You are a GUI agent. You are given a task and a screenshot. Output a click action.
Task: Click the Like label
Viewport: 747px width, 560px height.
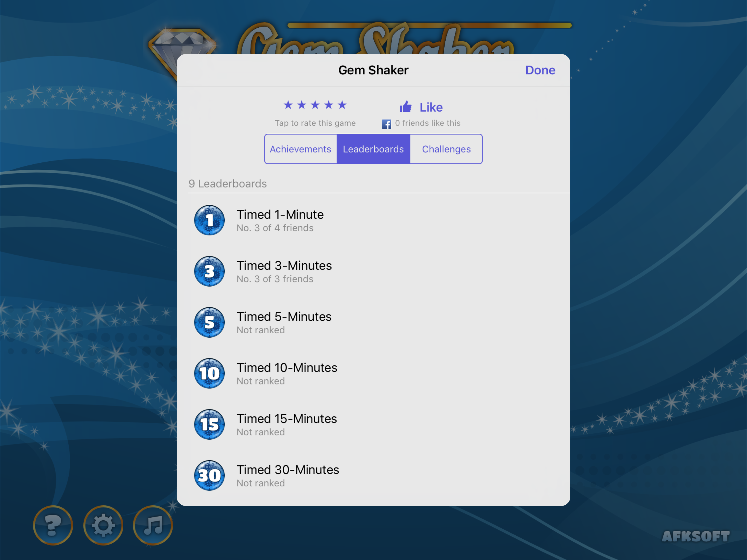coord(431,107)
